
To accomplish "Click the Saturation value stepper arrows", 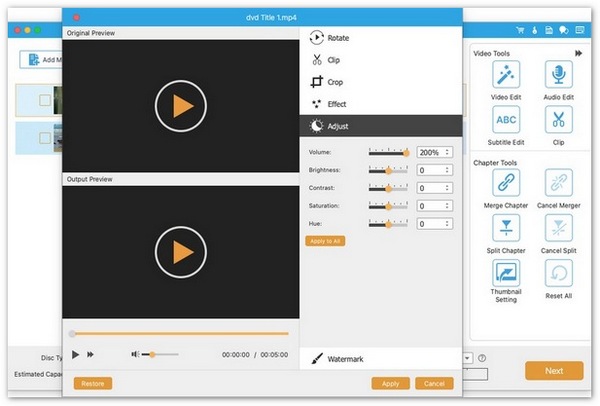I will [447, 206].
